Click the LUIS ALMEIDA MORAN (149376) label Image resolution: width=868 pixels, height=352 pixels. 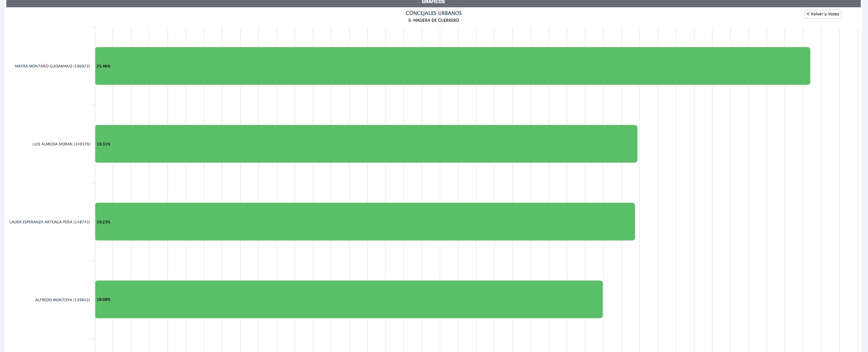pos(62,144)
